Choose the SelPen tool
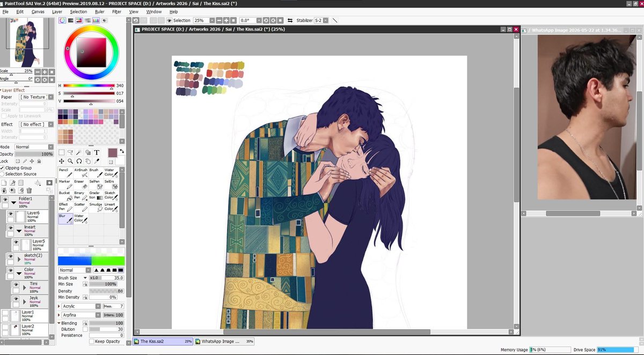The width and height of the screenshot is (644, 355). click(96, 184)
